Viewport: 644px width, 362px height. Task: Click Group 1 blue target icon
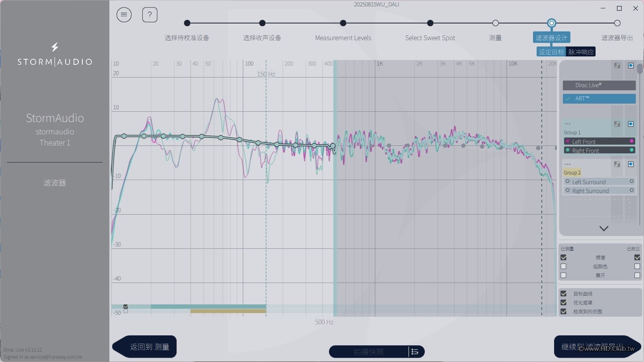(x=631, y=124)
